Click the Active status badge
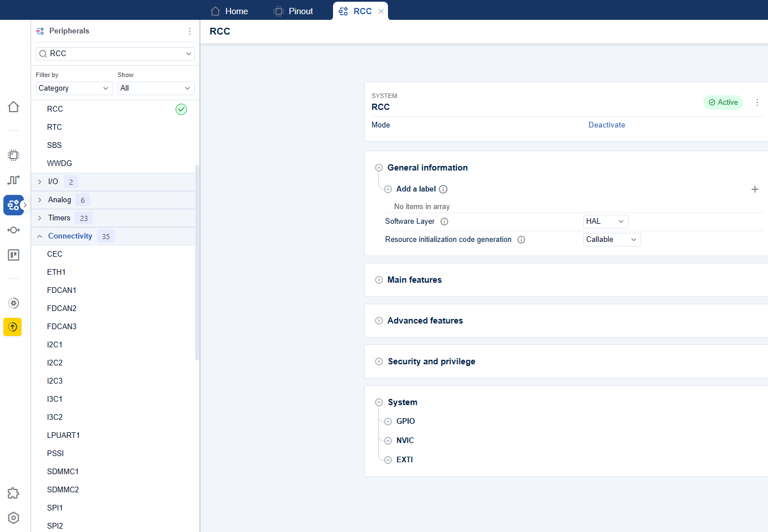Screen dimensions: 768x532 click(x=723, y=103)
